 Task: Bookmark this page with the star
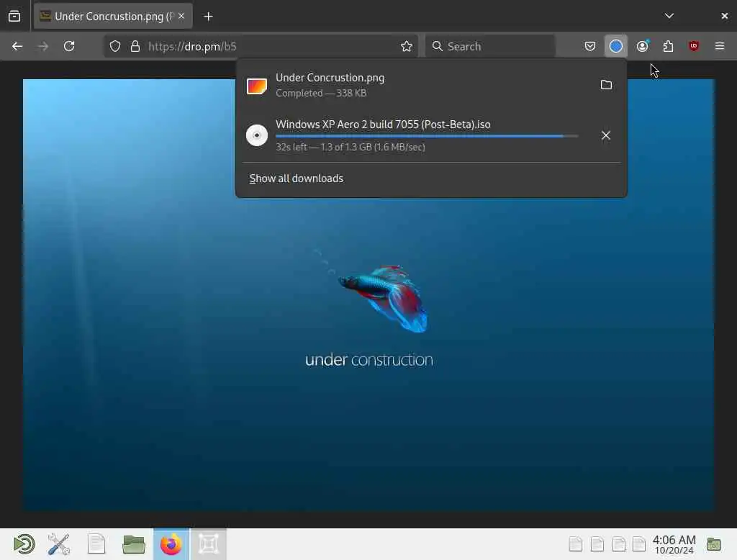click(407, 46)
